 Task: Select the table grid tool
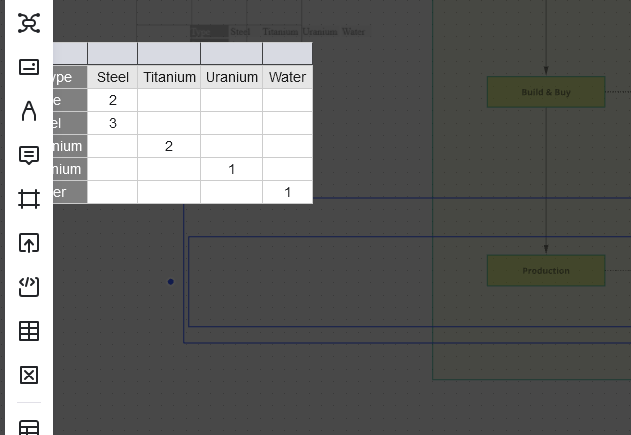29,331
